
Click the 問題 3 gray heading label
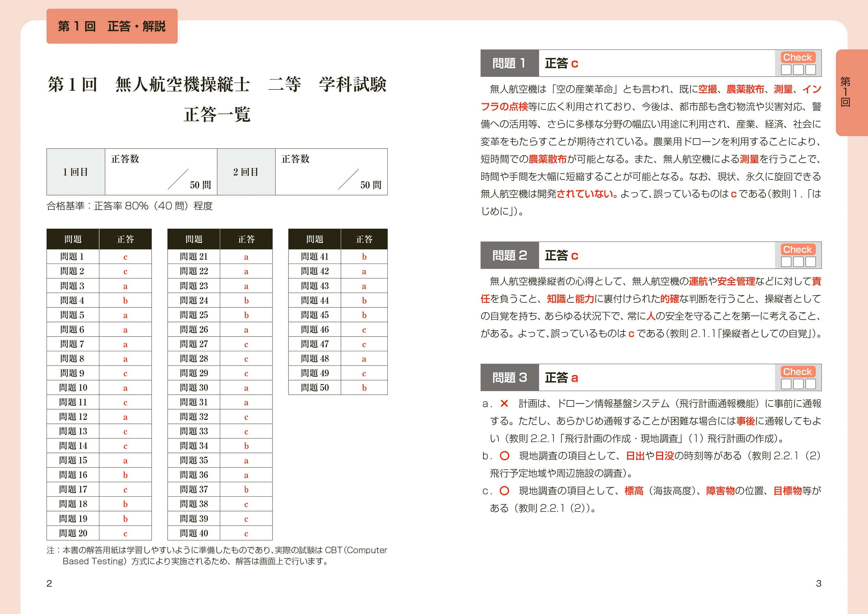coord(509,377)
